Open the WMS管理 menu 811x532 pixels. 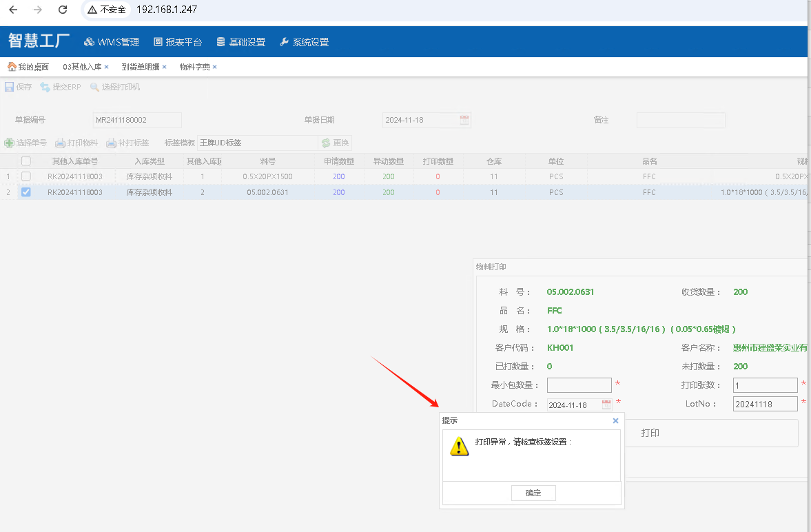pos(112,42)
